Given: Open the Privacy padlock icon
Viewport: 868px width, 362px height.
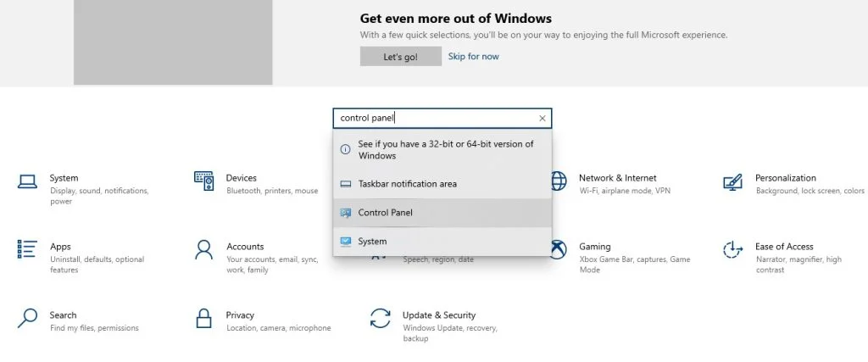Looking at the screenshot, I should 203,318.
